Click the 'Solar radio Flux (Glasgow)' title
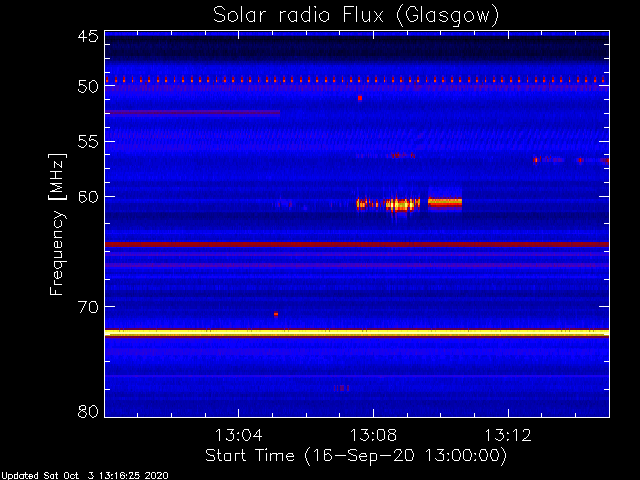This screenshot has height=480, width=640. pos(356,15)
